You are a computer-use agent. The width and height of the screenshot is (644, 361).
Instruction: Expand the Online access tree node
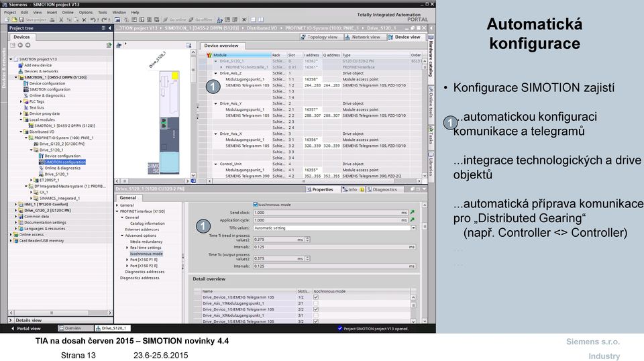[11, 234]
